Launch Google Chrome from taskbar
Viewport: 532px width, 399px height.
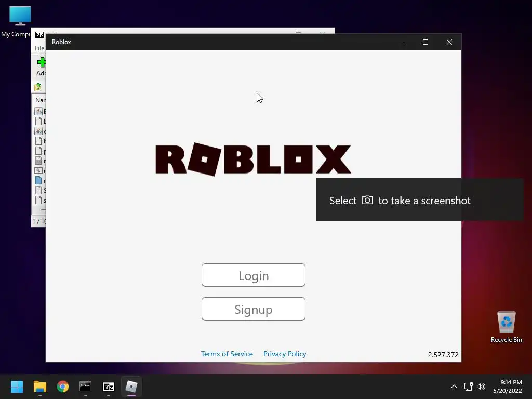(62, 387)
